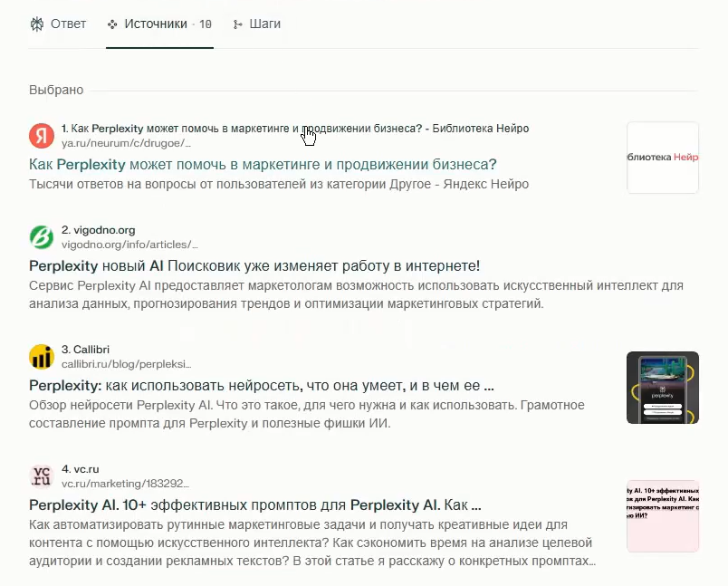This screenshot has height=586, width=728.
Task: Switch to the Шаги tab
Action: [x=257, y=24]
